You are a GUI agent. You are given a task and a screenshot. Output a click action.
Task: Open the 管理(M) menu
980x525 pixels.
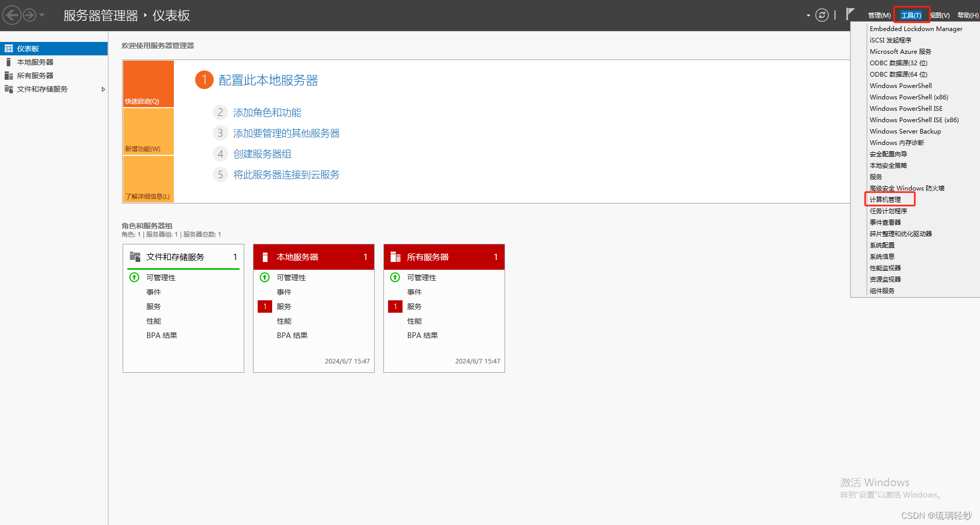pos(879,16)
